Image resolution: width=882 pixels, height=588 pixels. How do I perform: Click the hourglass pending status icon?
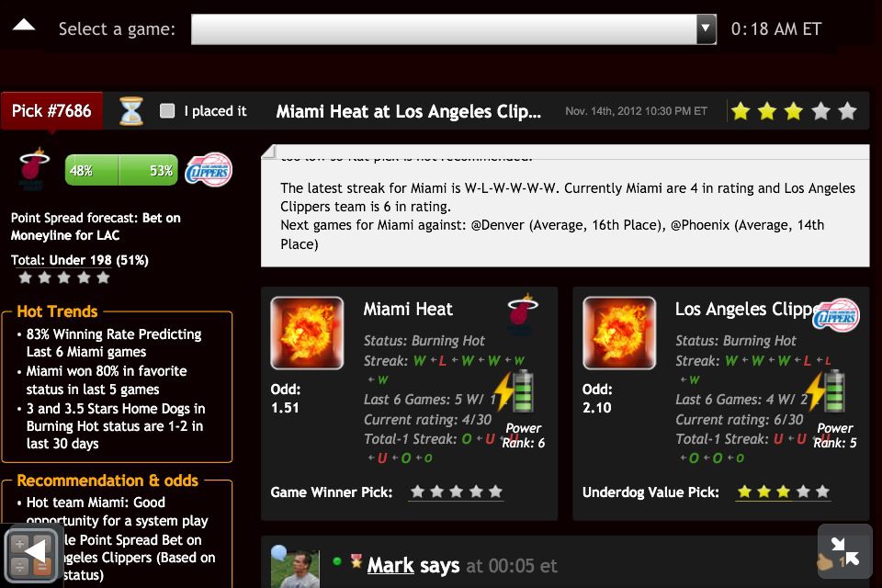pyautogui.click(x=131, y=111)
